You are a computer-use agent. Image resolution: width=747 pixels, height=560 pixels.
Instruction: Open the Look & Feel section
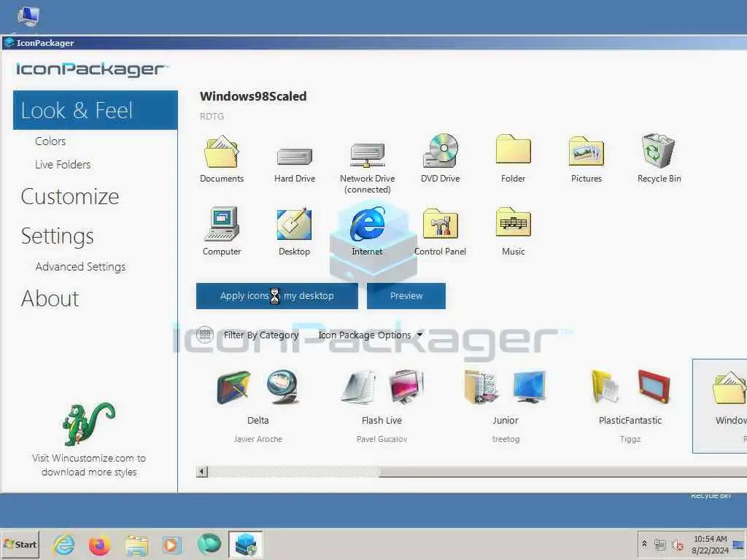point(96,110)
